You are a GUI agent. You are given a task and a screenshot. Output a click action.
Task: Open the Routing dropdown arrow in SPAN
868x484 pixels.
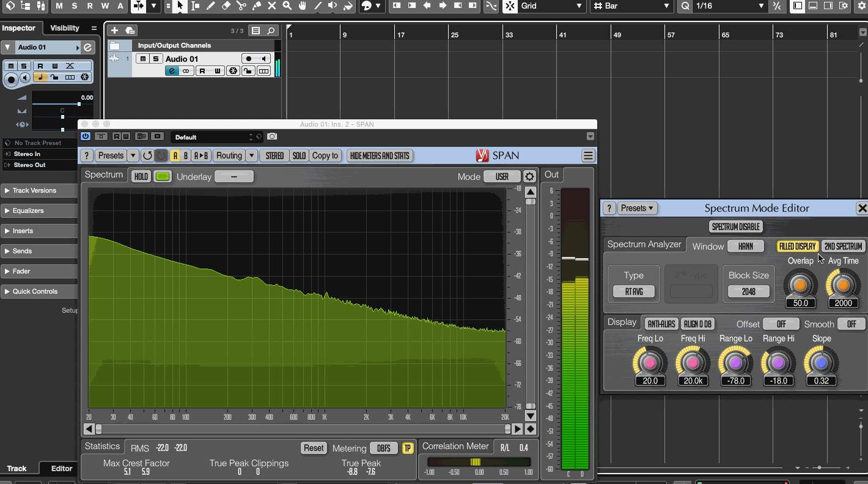pos(251,155)
